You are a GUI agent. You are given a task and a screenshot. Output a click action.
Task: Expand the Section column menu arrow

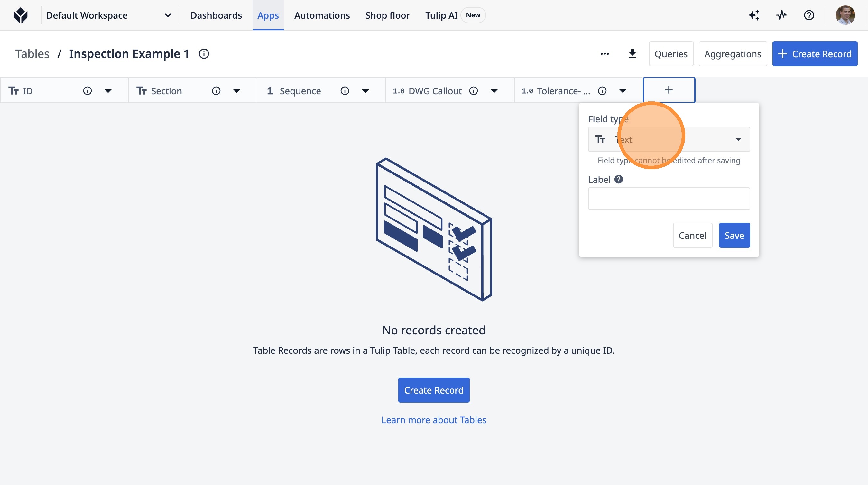[236, 91]
